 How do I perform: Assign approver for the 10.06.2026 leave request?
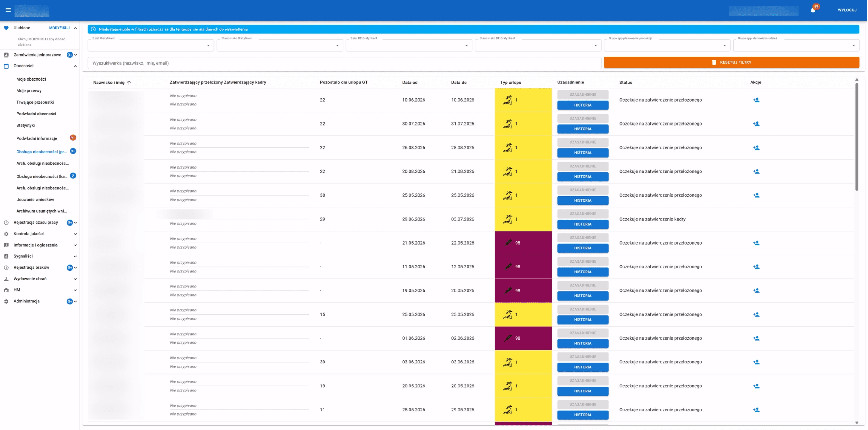[x=756, y=100]
